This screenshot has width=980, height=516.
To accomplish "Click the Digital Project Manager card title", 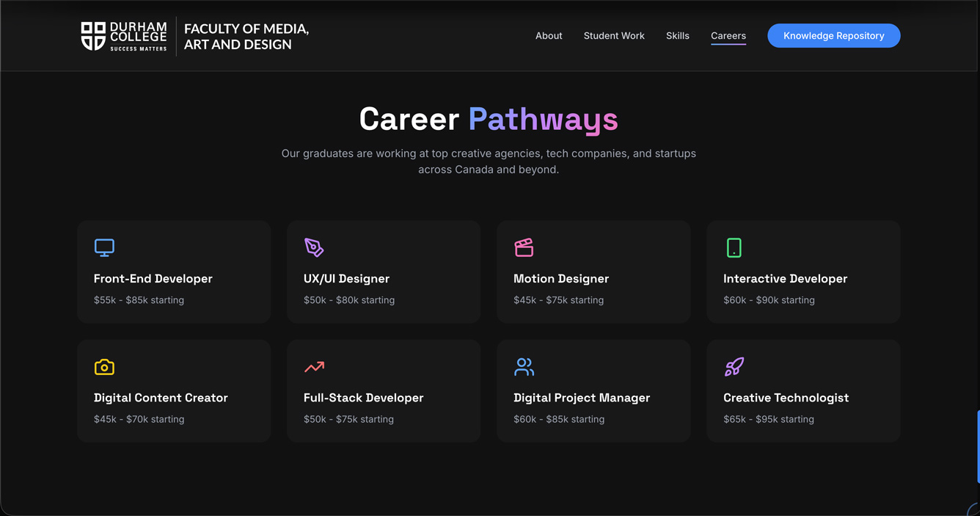I will pos(582,397).
